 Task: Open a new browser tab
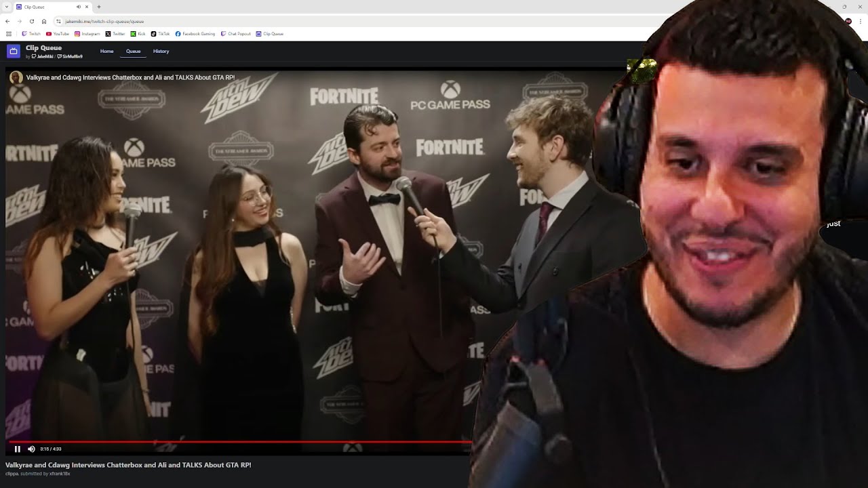tap(99, 7)
